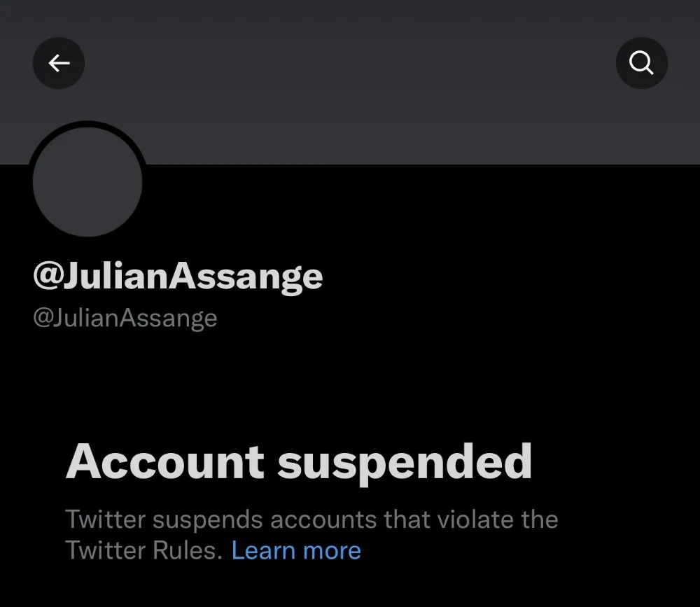Select the bold @JulianAssange display name

point(178,277)
